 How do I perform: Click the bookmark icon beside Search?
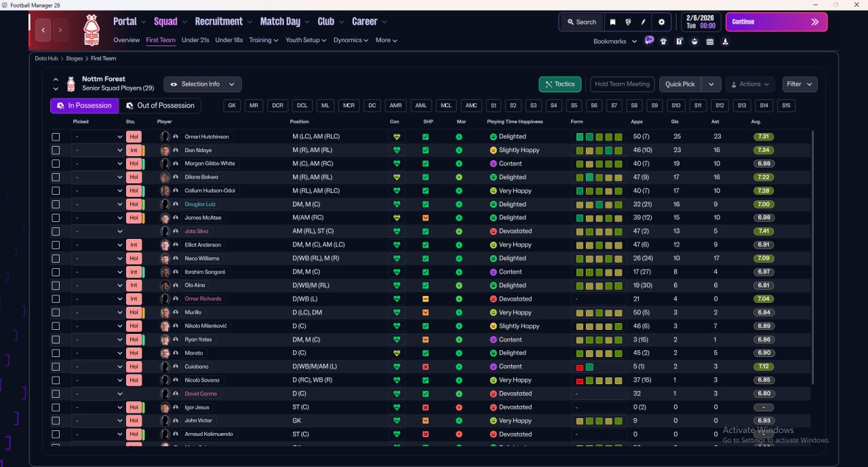click(x=613, y=22)
